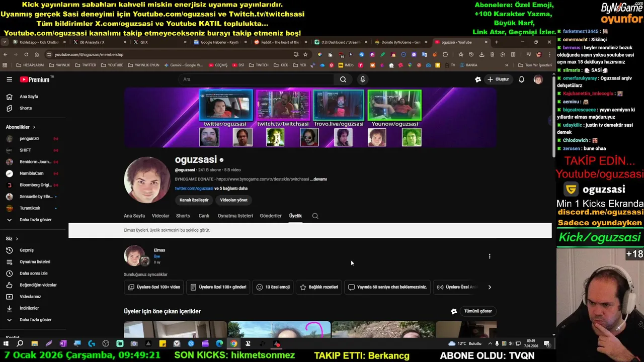Search within channel using magnifier icon
This screenshot has height=362, width=644.
tap(315, 216)
